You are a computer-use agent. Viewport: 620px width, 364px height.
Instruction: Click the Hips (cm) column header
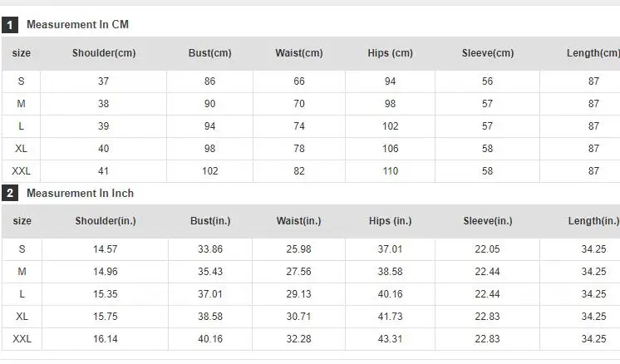390,53
